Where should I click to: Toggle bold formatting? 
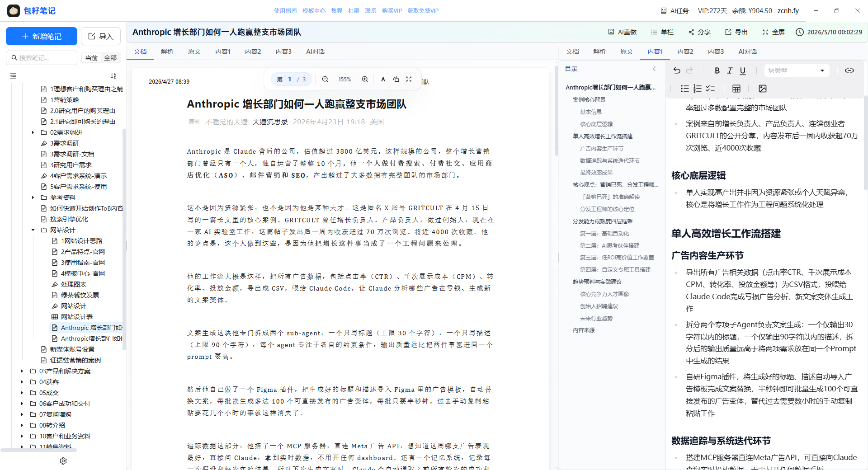click(x=717, y=70)
